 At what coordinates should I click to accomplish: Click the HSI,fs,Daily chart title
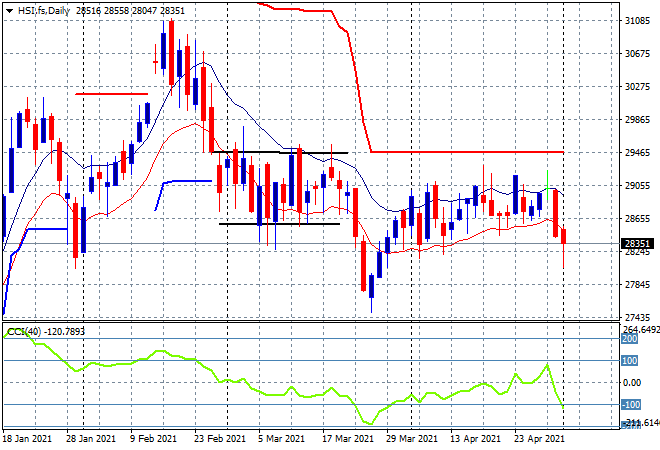point(44,11)
